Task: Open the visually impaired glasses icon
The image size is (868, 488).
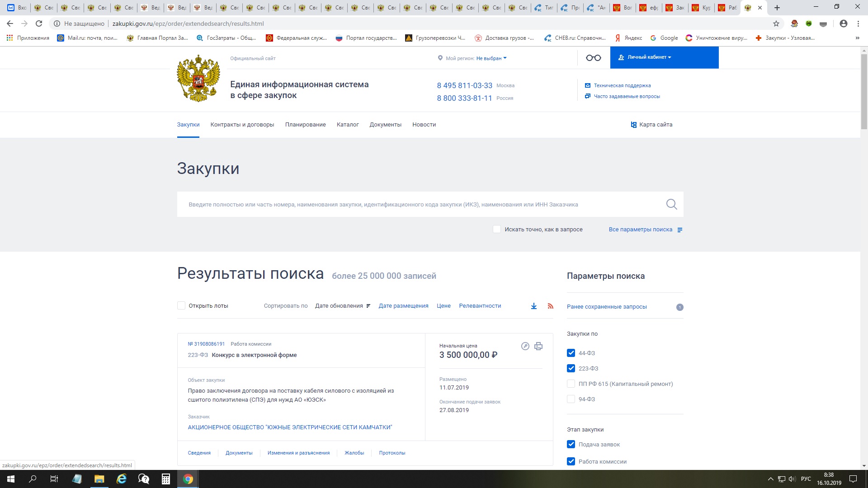Action: (x=593, y=58)
